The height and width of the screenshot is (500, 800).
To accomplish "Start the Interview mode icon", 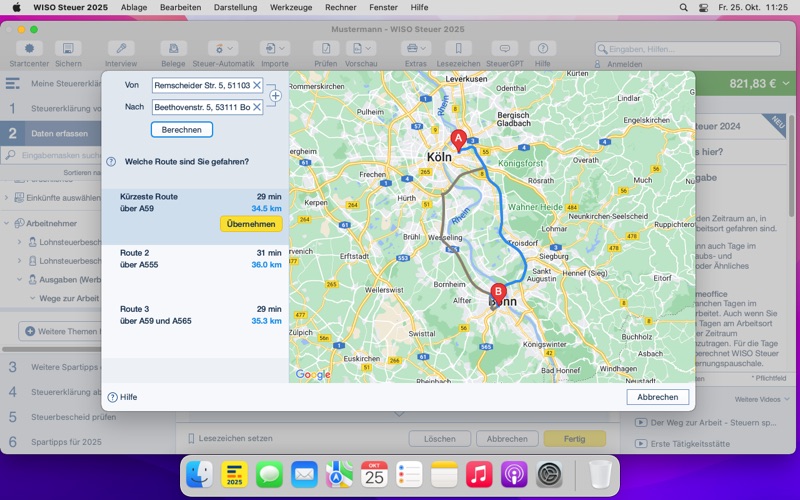I will click(x=121, y=48).
